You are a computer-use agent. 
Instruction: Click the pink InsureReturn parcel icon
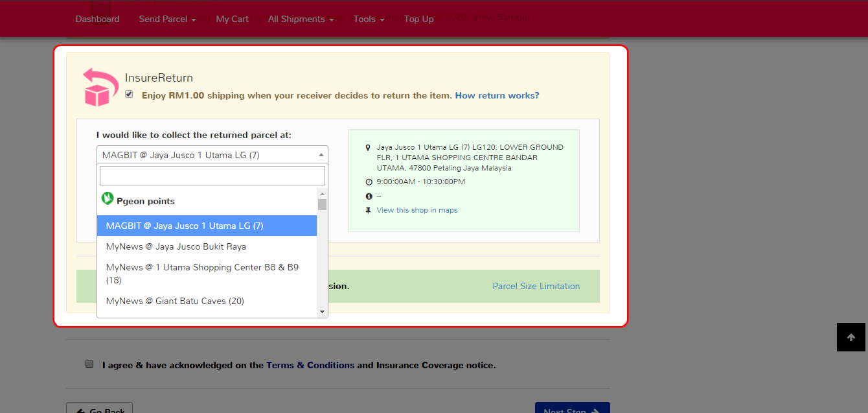[x=100, y=87]
